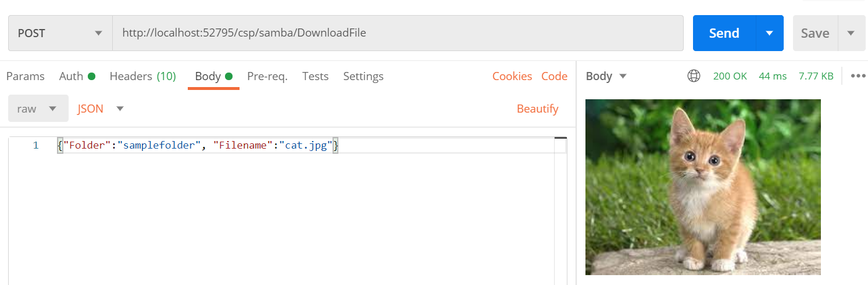Viewport: 868px width, 285px height.
Task: Open the POST method dropdown
Action: [60, 33]
